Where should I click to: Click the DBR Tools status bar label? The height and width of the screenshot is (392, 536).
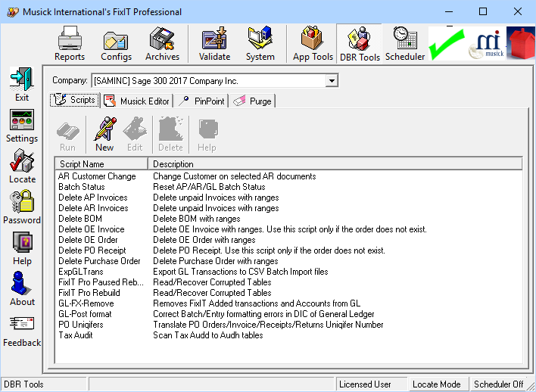pyautogui.click(x=23, y=384)
